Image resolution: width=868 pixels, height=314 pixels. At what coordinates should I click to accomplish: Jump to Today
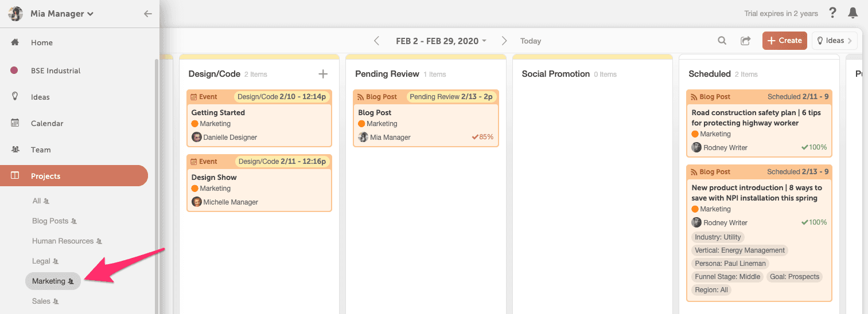click(531, 41)
